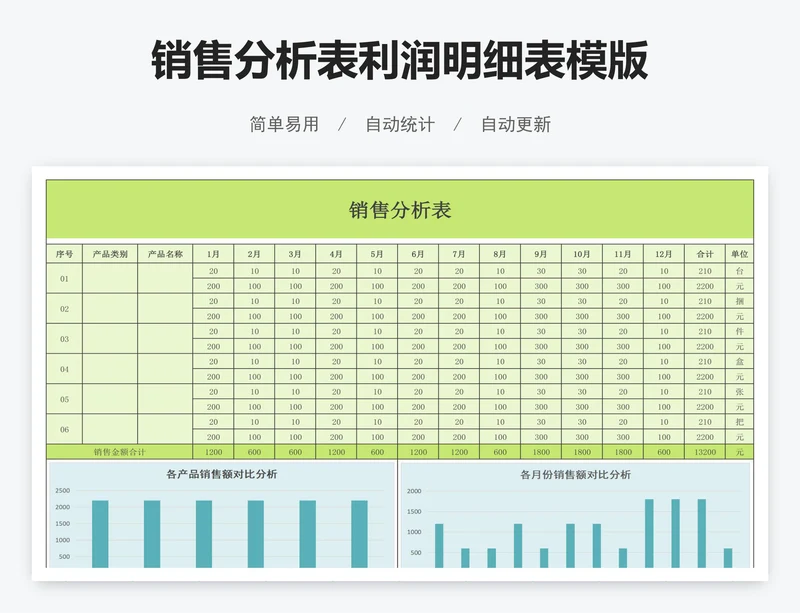Select the 捆 unit cell
The height and width of the screenshot is (613, 800).
tap(739, 301)
